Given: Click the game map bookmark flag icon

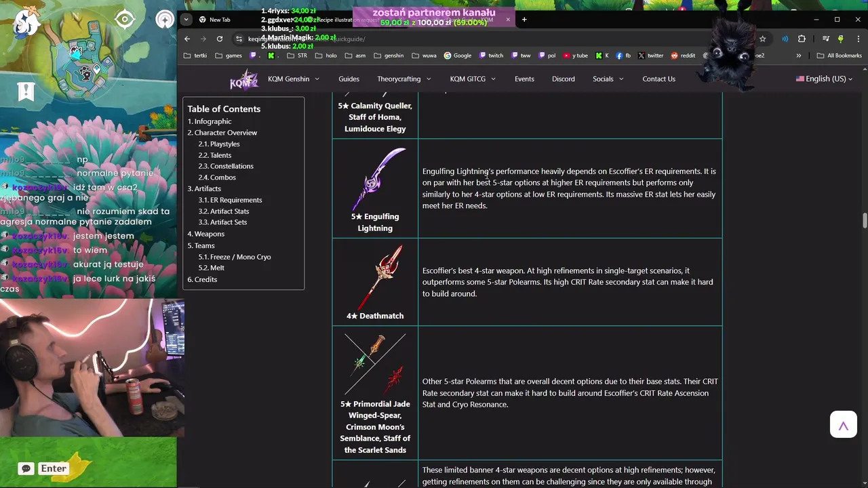Looking at the screenshot, I should [26, 91].
